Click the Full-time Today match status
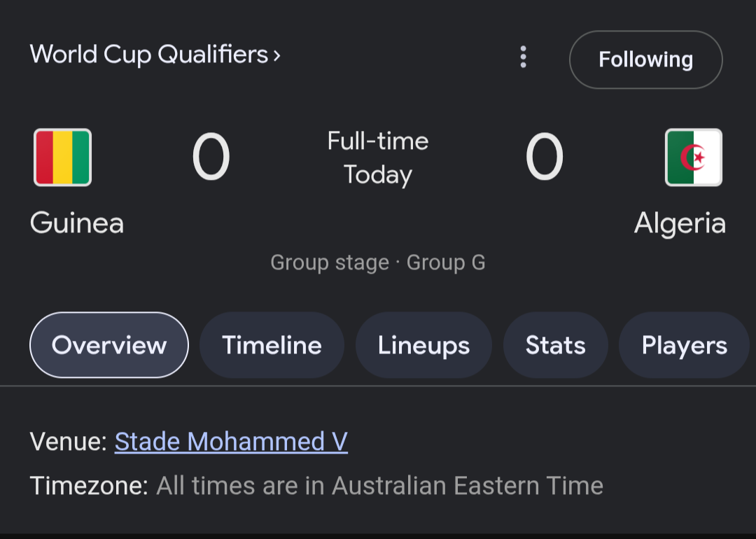756x539 pixels. pyautogui.click(x=378, y=157)
